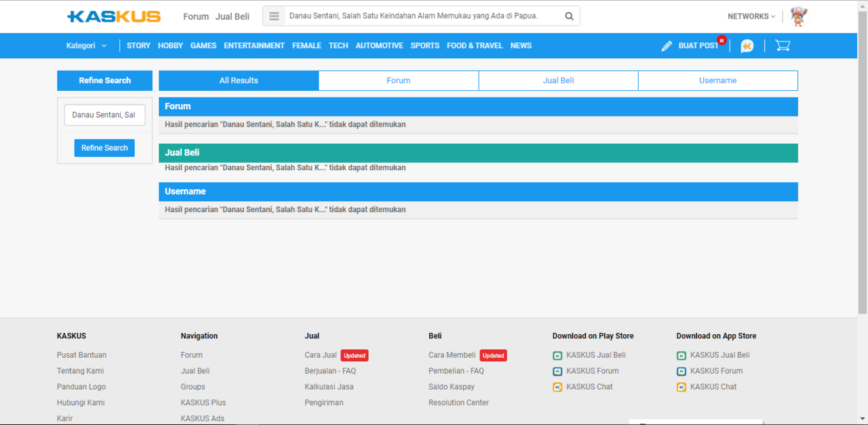Focus the main search input field
The image size is (868, 425).
pyautogui.click(x=422, y=16)
